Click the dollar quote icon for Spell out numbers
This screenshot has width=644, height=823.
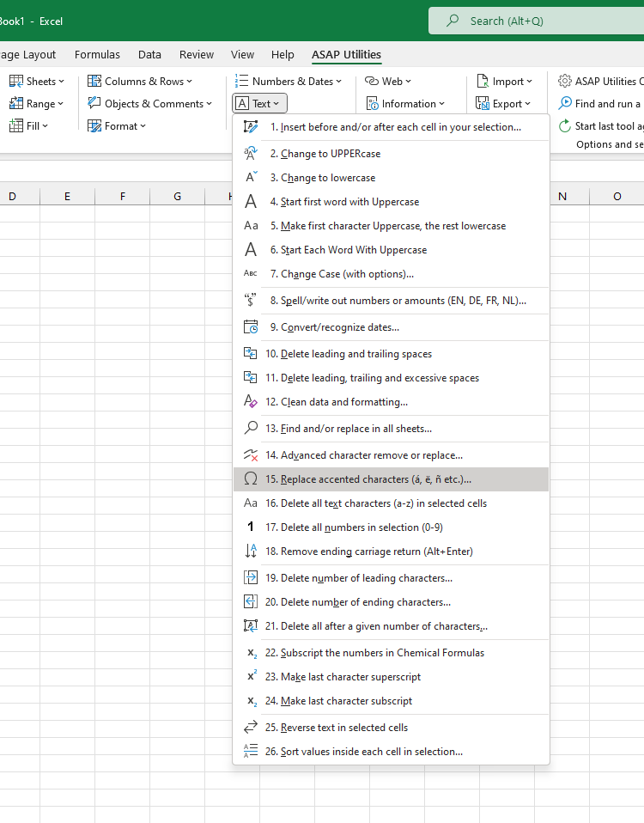click(x=251, y=300)
